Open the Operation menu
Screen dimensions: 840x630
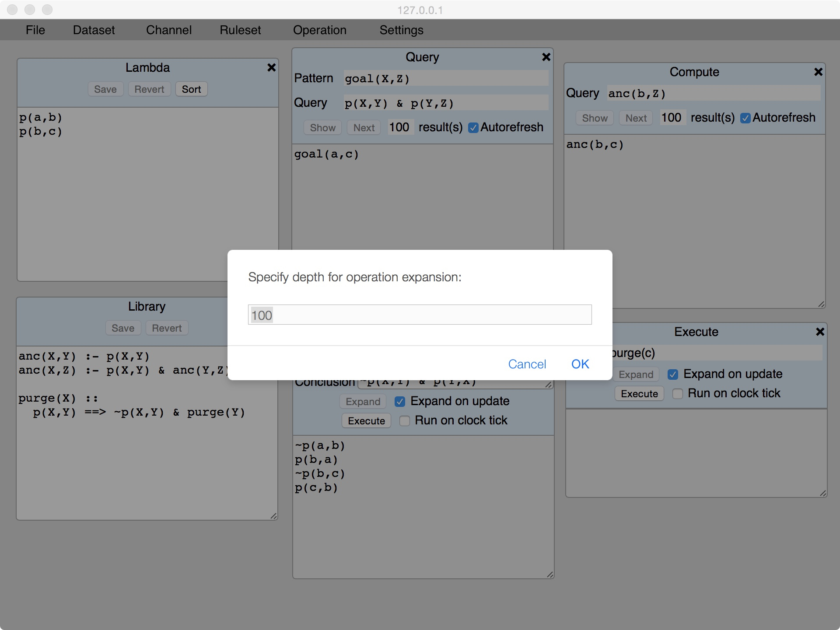[x=319, y=30]
